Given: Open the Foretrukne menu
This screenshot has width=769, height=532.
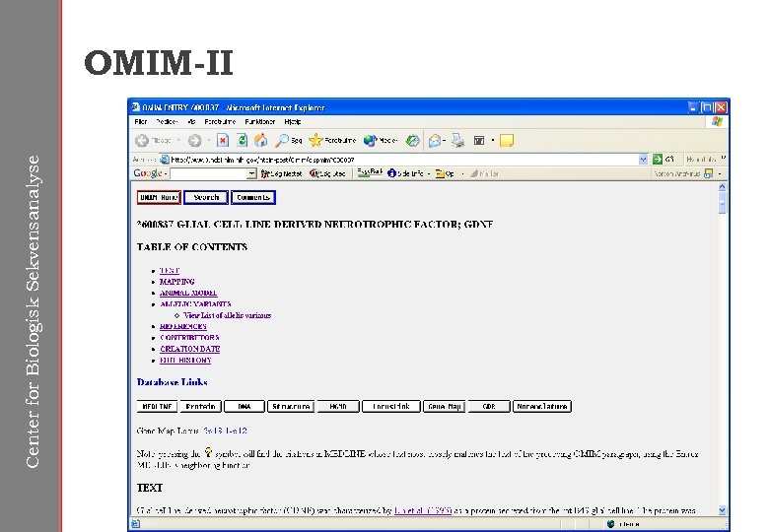Looking at the screenshot, I should [220, 121].
